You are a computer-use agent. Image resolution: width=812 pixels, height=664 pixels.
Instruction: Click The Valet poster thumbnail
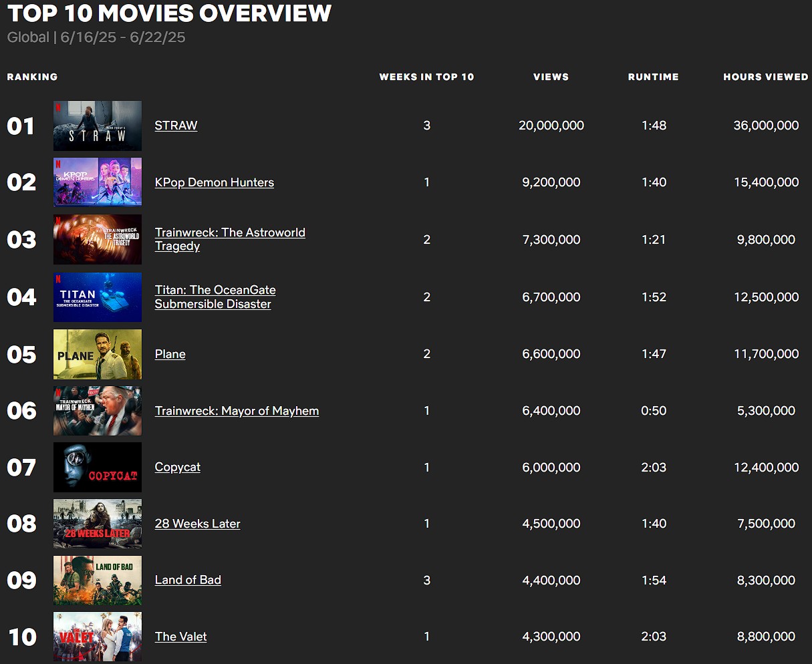98,637
